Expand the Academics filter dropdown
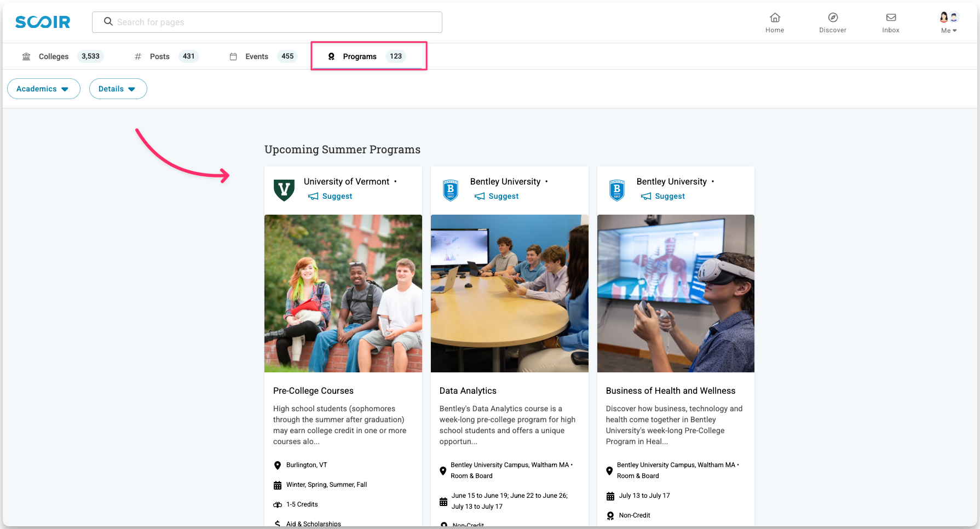 pos(44,89)
